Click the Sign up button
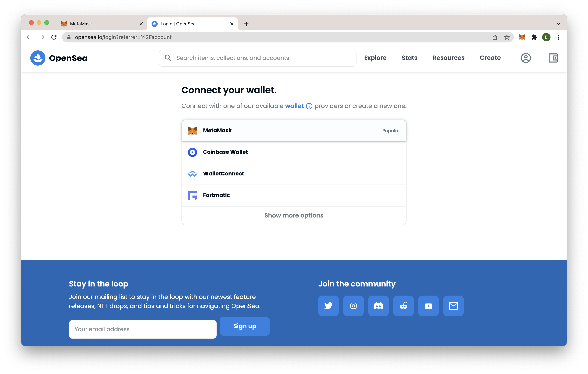The width and height of the screenshot is (588, 374). (x=245, y=326)
